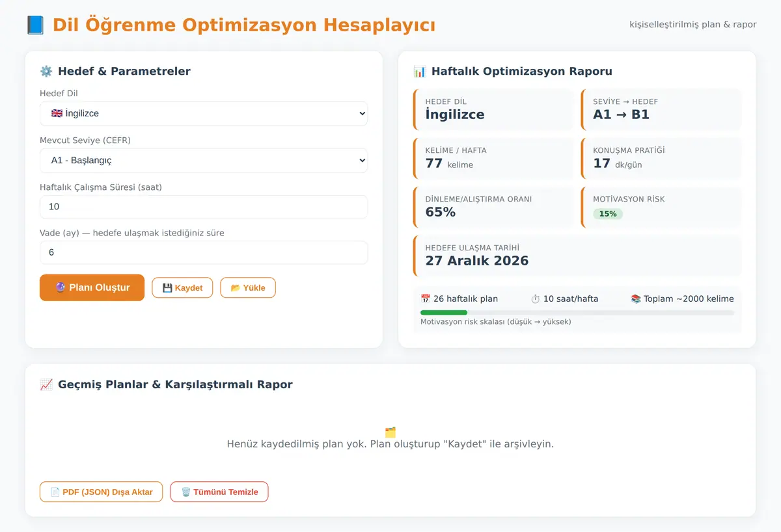Image resolution: width=781 pixels, height=532 pixels.
Task: Click the Planı Oluştur button
Action: (x=92, y=287)
